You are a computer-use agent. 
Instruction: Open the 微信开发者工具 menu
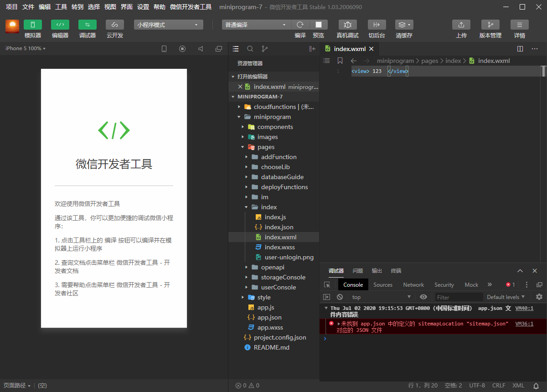(191, 7)
